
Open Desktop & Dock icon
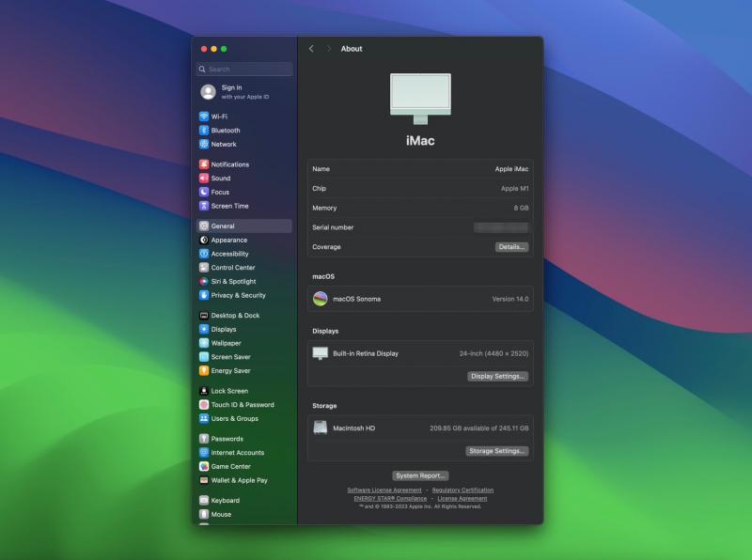point(204,316)
